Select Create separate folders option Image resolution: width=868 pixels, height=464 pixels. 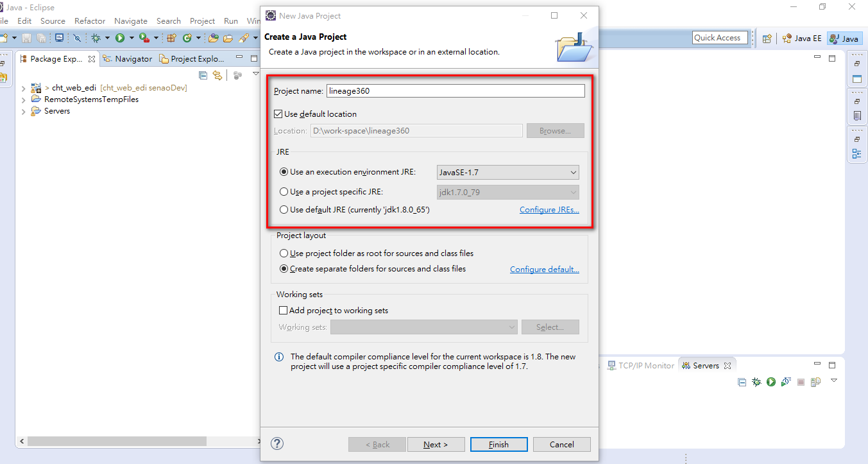coord(284,269)
